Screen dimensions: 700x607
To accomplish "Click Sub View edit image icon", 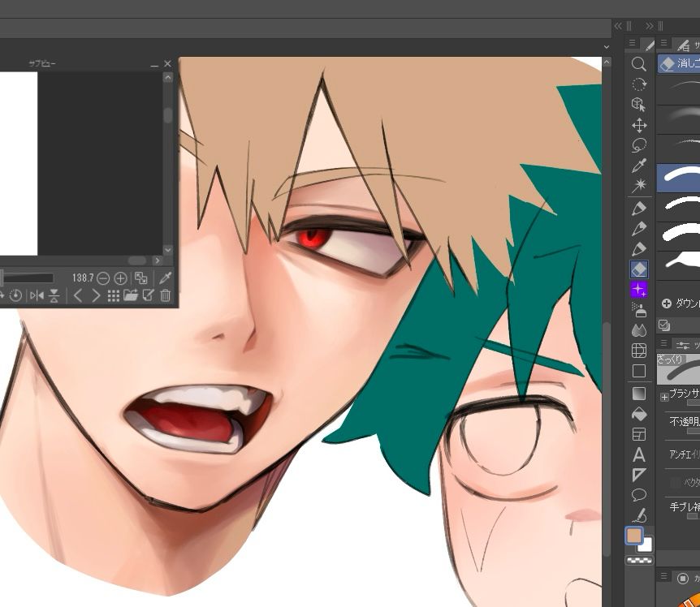I will (x=149, y=295).
